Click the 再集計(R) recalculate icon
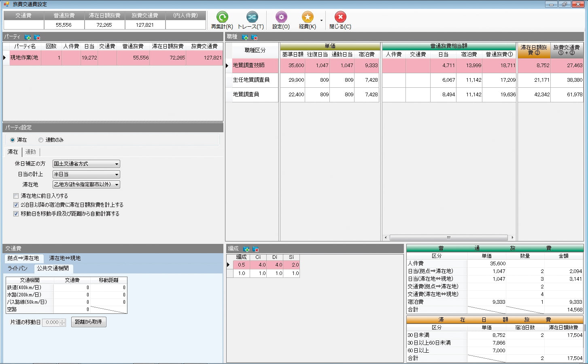 222,17
